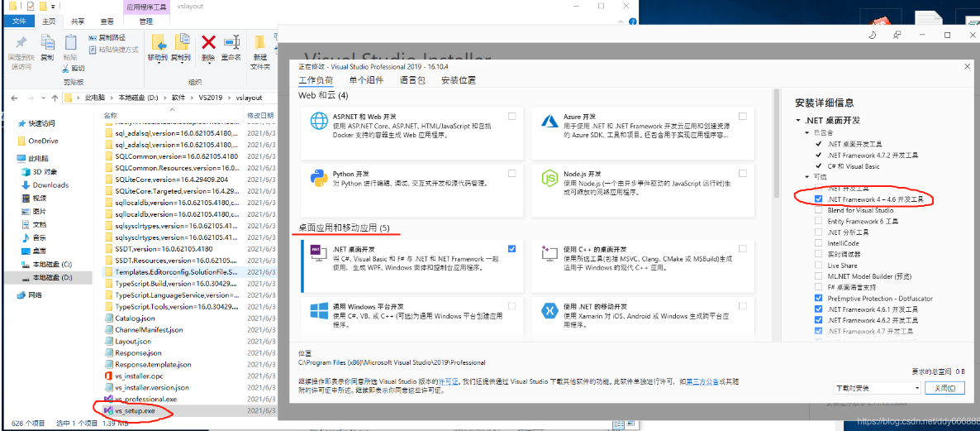Open the 许可证 (license) link
980x431 pixels.
(449, 381)
